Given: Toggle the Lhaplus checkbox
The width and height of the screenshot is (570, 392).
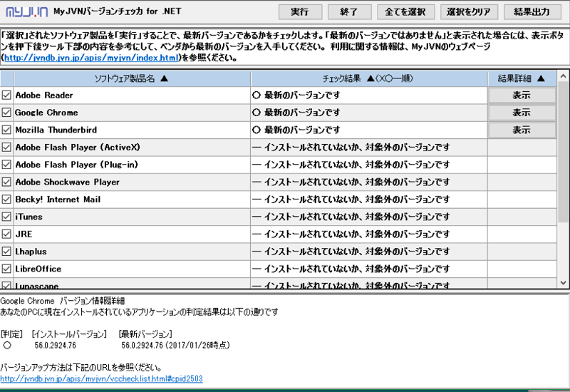Looking at the screenshot, I should [x=6, y=252].
